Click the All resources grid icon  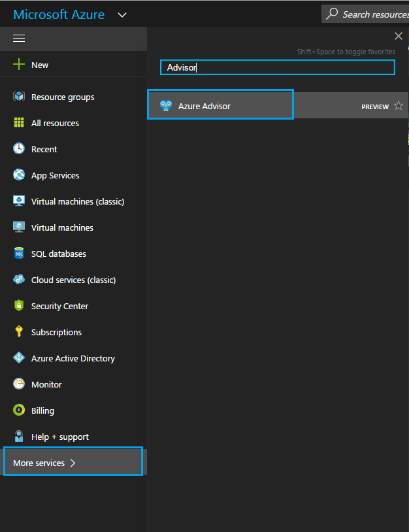[19, 123]
